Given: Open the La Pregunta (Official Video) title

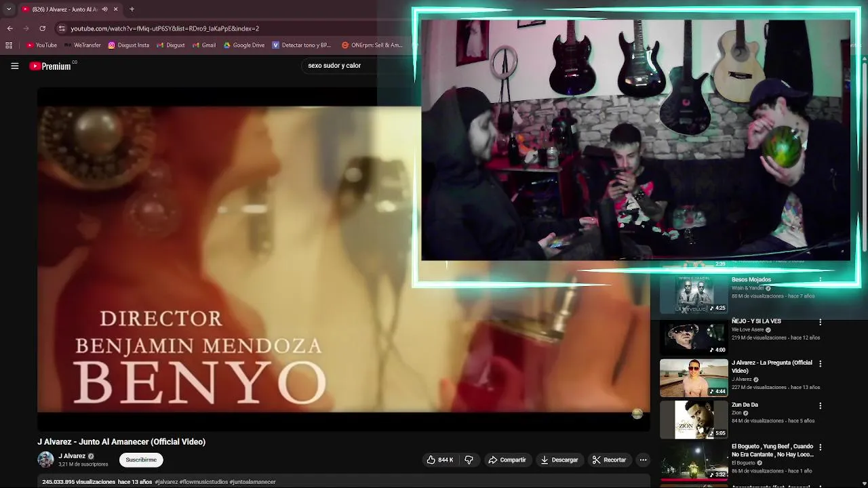Looking at the screenshot, I should 772,367.
